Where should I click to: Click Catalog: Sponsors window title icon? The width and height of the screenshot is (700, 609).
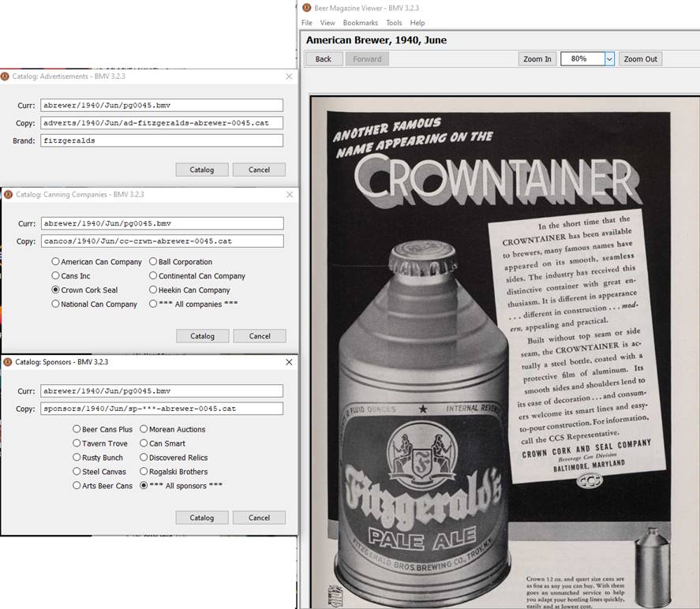(x=8, y=362)
